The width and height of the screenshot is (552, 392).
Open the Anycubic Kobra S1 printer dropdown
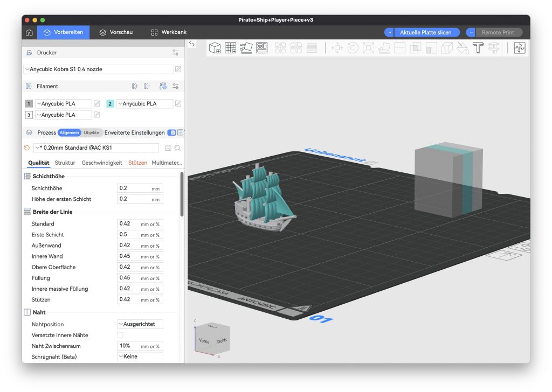click(x=99, y=69)
